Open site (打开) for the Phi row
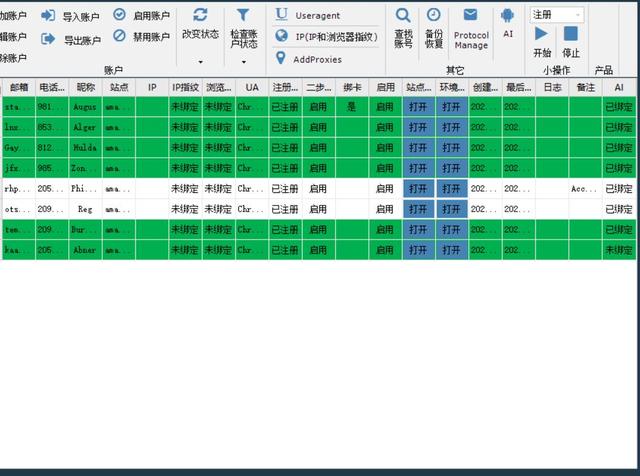The height and width of the screenshot is (476, 640). (x=418, y=189)
